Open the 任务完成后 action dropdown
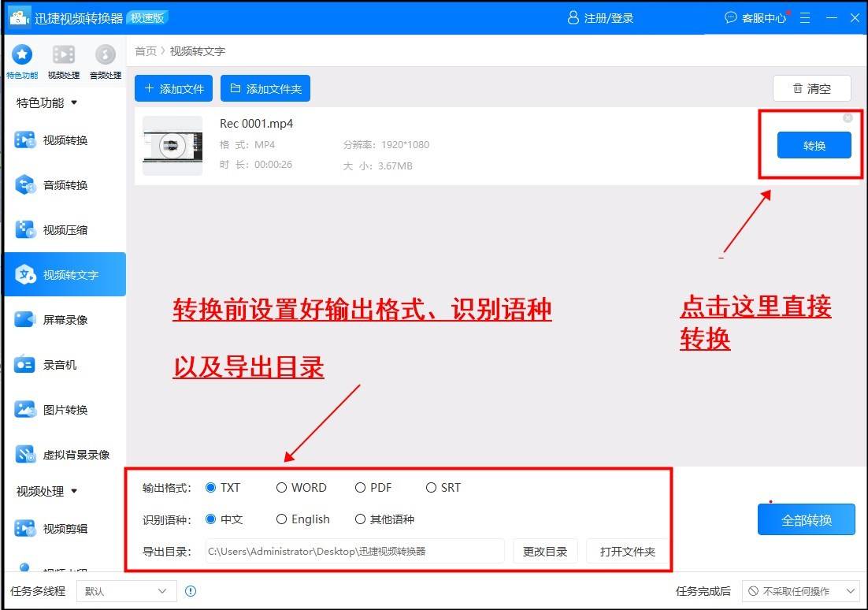This screenshot has height=610, width=868. [801, 591]
